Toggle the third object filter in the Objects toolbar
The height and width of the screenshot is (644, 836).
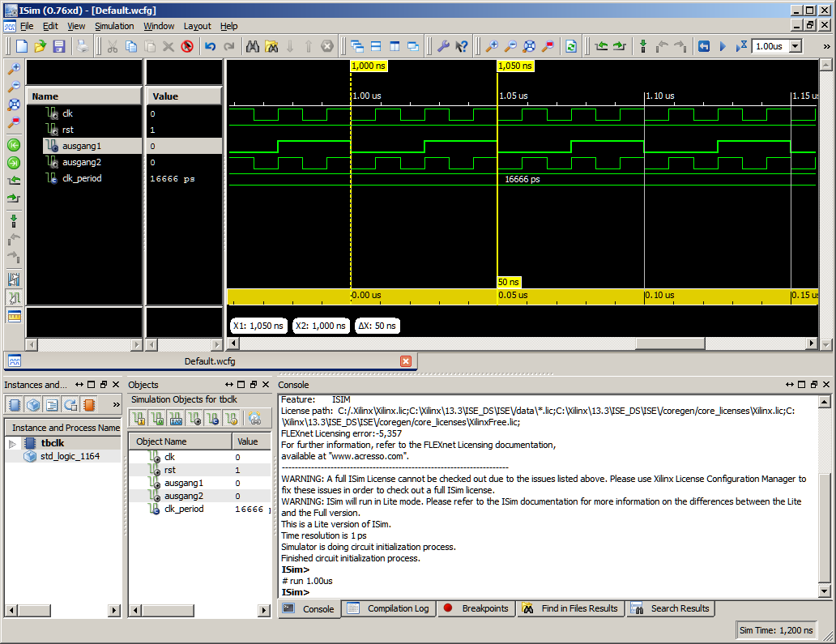[x=176, y=419]
